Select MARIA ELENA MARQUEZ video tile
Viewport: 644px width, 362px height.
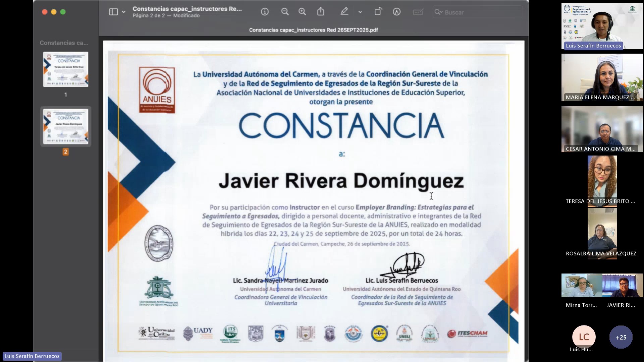point(602,78)
